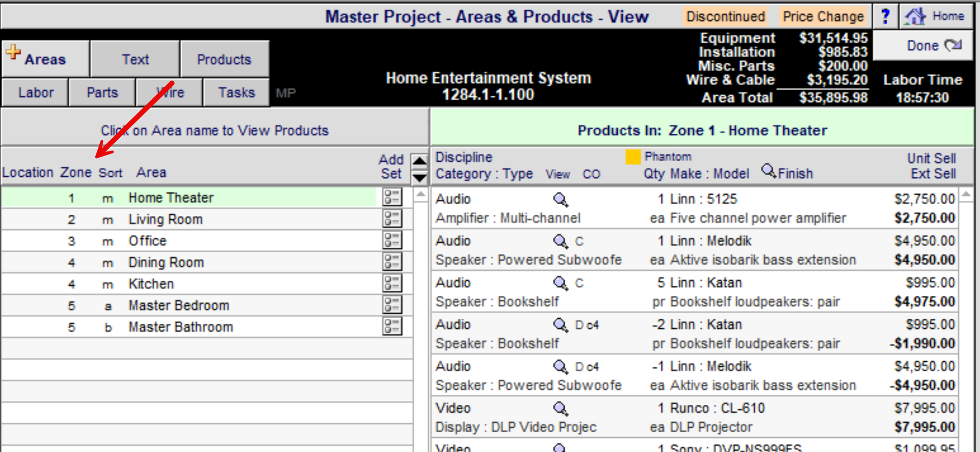This screenshot has width=980, height=452.
Task: View Linn Katan qty -2 row magnifier
Action: (x=560, y=325)
